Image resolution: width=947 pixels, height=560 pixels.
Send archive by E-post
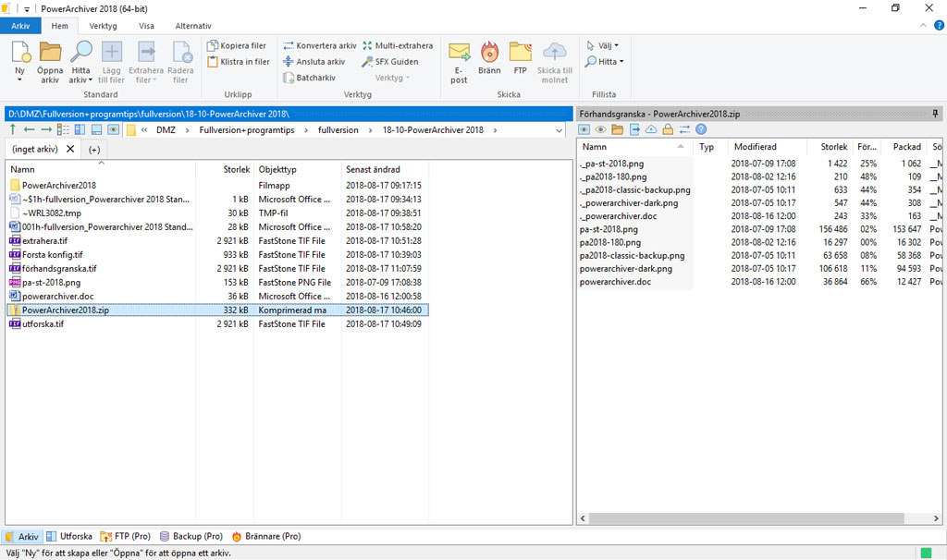pos(459,62)
